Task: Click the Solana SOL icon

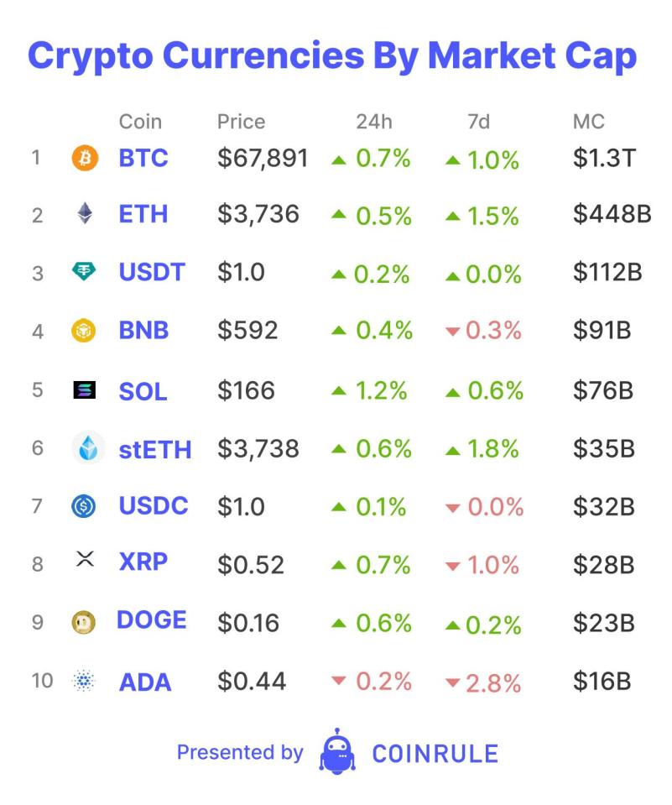Action: click(85, 390)
